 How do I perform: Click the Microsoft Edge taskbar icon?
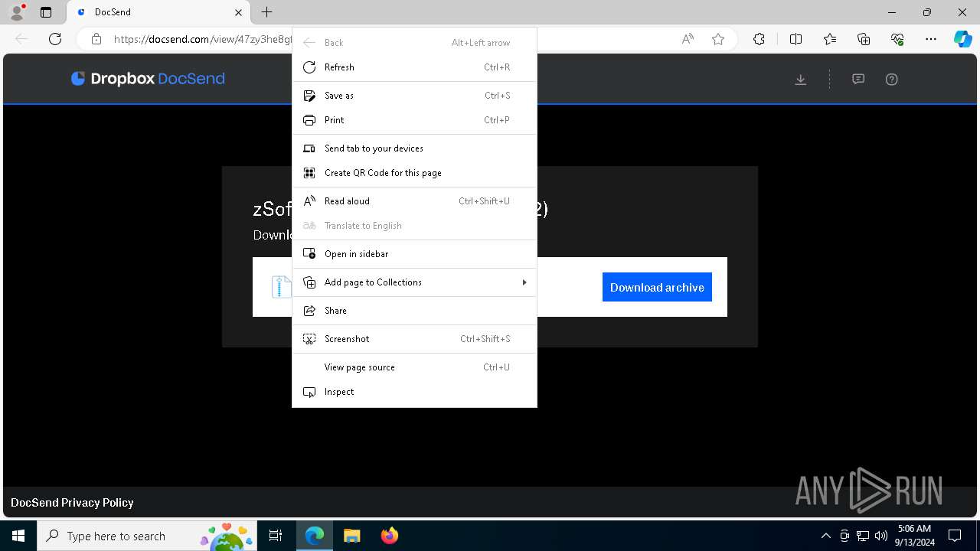315,536
